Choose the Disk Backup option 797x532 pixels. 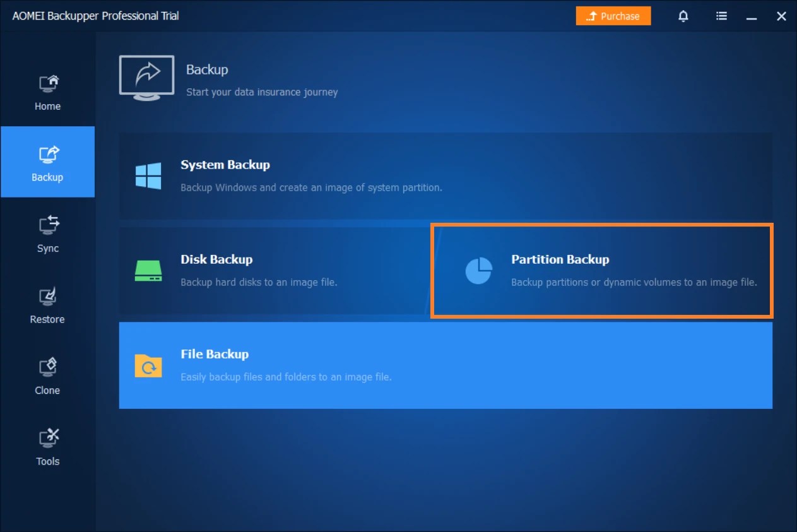(271, 270)
